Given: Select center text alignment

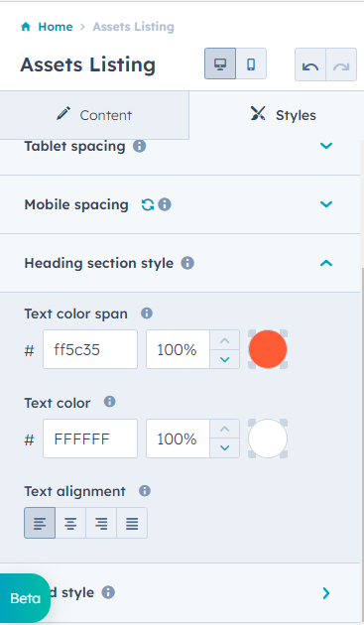Looking at the screenshot, I should 70,523.
